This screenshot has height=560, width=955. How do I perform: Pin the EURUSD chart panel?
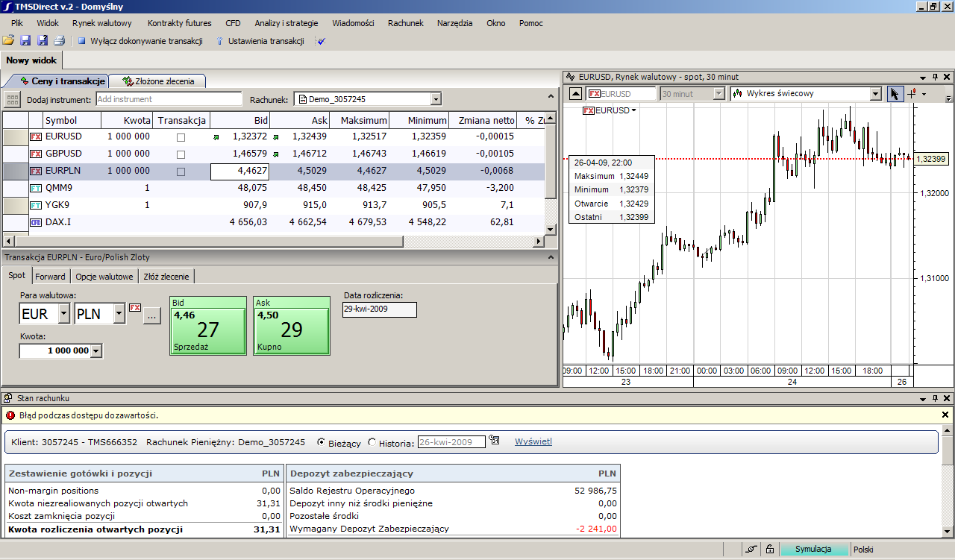click(x=935, y=77)
